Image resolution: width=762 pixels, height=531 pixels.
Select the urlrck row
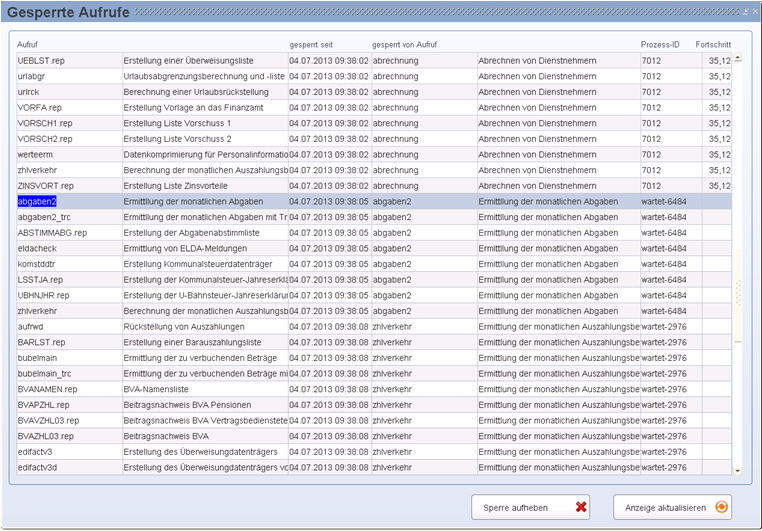coord(374,92)
